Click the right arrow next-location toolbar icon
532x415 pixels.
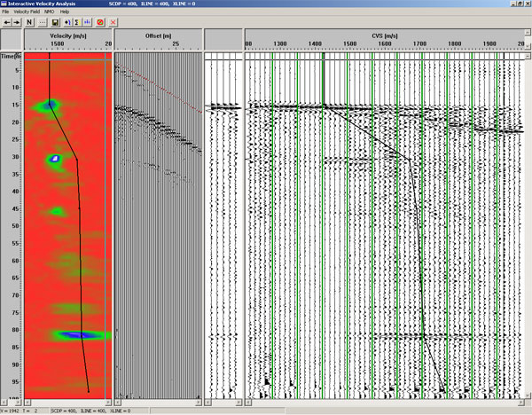(x=17, y=20)
